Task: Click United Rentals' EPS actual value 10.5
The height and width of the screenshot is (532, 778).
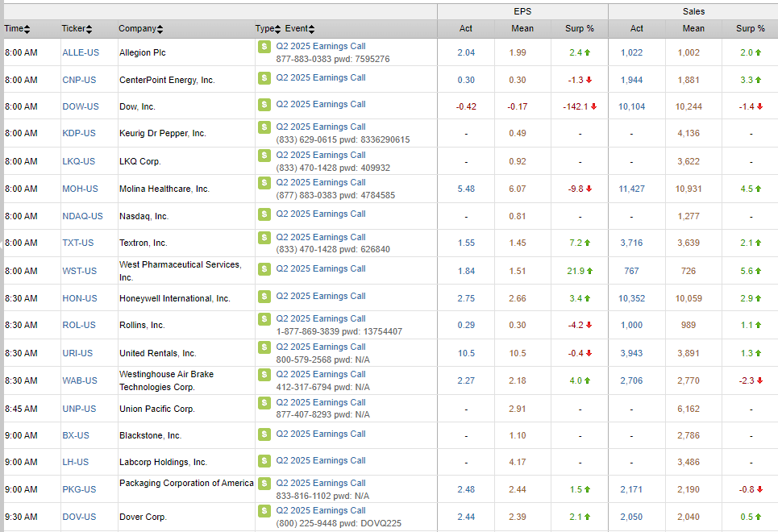Action: [466, 353]
